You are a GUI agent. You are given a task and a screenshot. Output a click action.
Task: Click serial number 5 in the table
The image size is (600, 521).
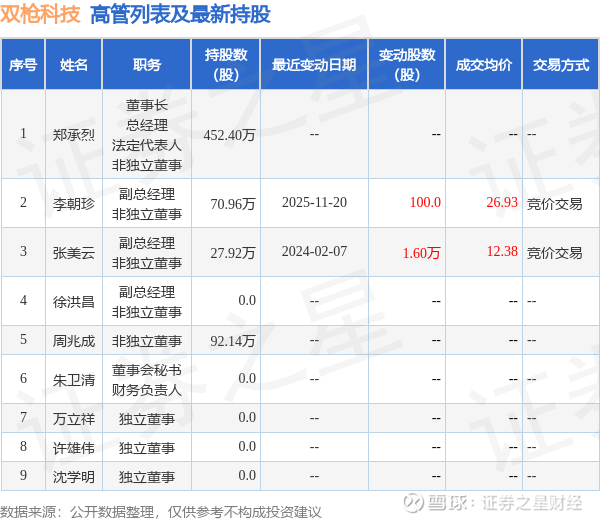tap(23, 339)
